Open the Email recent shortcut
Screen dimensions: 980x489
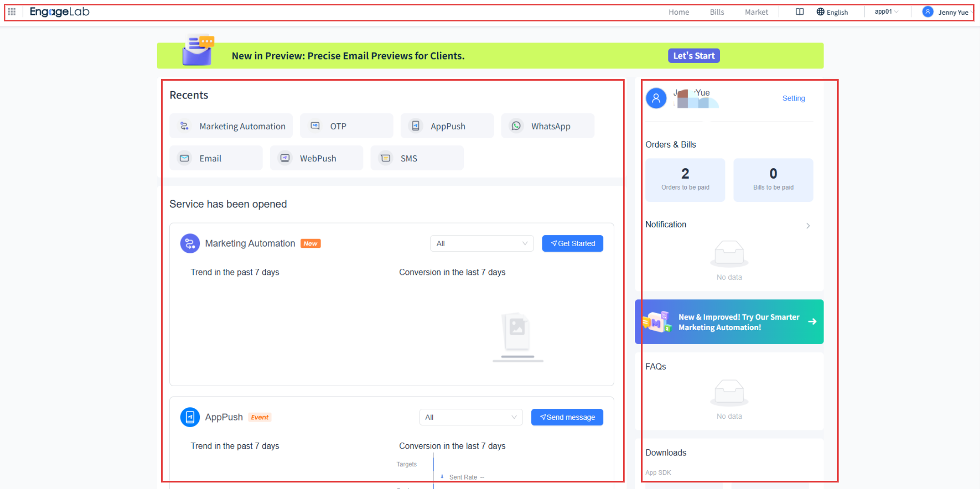tap(216, 158)
